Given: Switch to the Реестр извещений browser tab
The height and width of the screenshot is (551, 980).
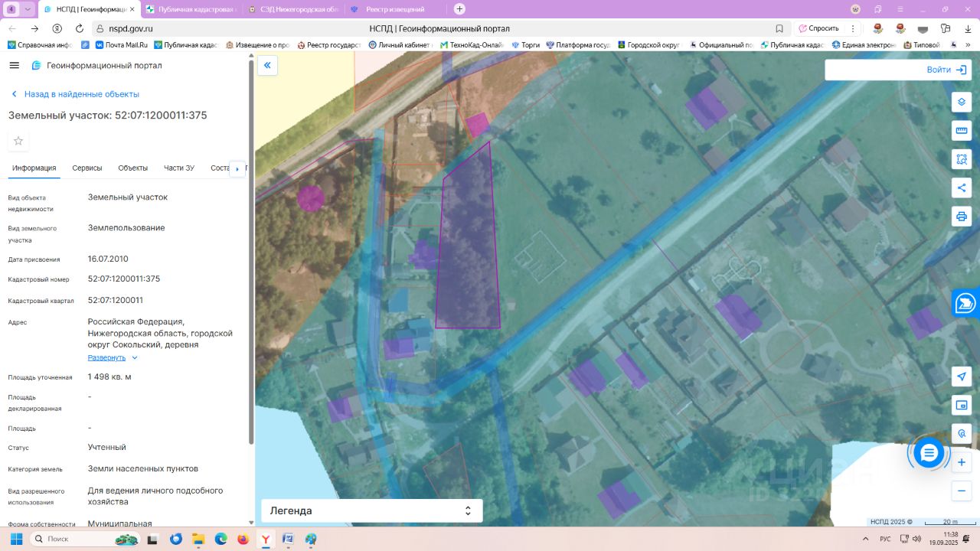Looking at the screenshot, I should click(x=394, y=9).
